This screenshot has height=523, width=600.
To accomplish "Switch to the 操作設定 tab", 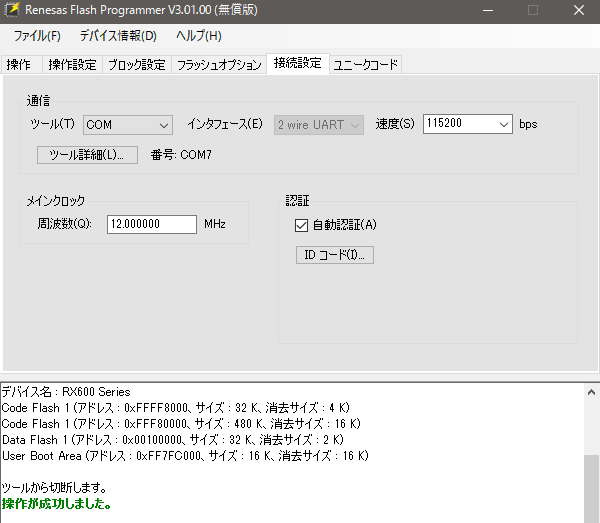I will (72, 64).
